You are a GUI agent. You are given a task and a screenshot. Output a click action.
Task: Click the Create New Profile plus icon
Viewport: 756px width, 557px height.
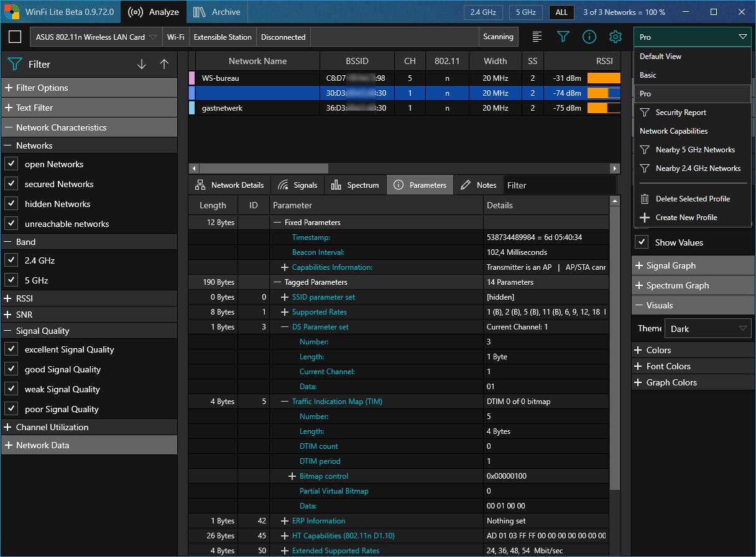[x=645, y=218]
